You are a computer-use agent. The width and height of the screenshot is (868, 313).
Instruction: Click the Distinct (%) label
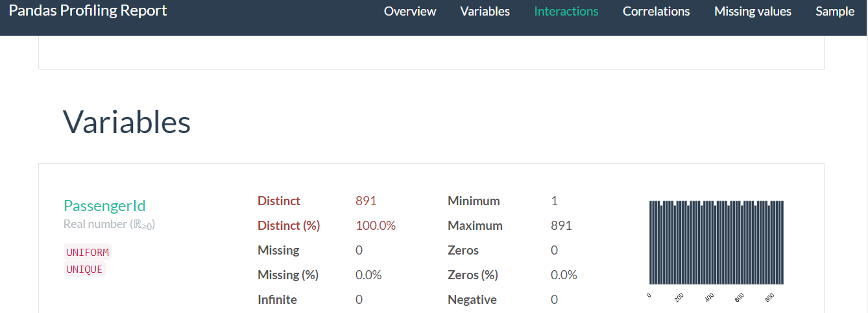289,225
